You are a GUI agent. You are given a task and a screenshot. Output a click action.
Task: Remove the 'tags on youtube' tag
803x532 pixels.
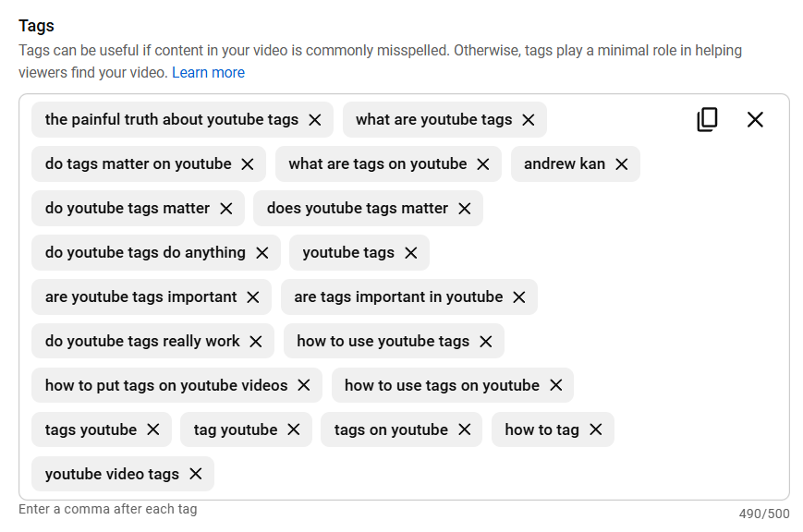tap(464, 430)
